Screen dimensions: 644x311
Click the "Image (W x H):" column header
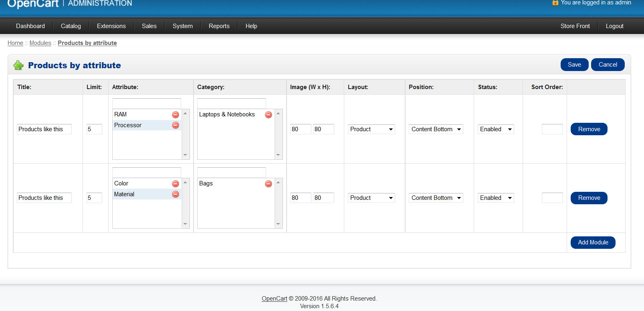coord(310,87)
